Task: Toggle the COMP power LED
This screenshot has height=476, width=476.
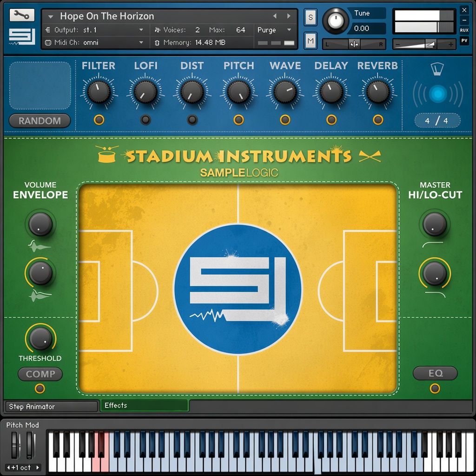Action: point(40,388)
